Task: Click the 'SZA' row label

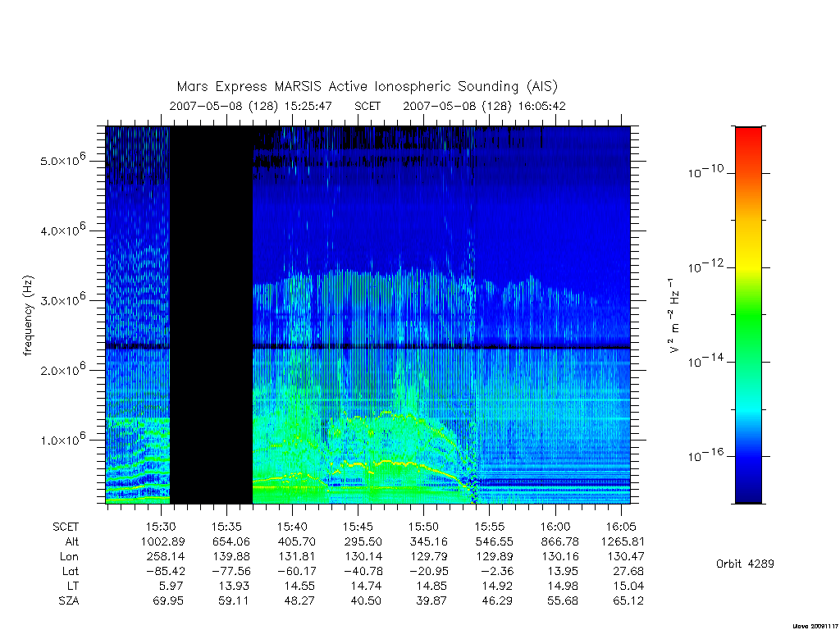Action: [x=69, y=601]
